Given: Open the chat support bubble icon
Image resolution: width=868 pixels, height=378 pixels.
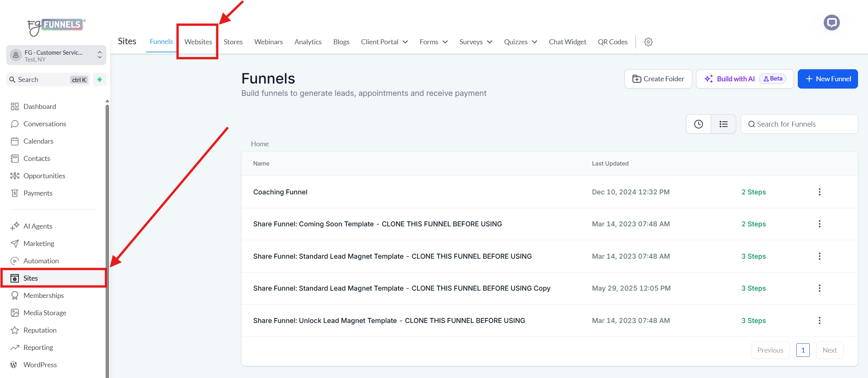Looking at the screenshot, I should tap(831, 22).
